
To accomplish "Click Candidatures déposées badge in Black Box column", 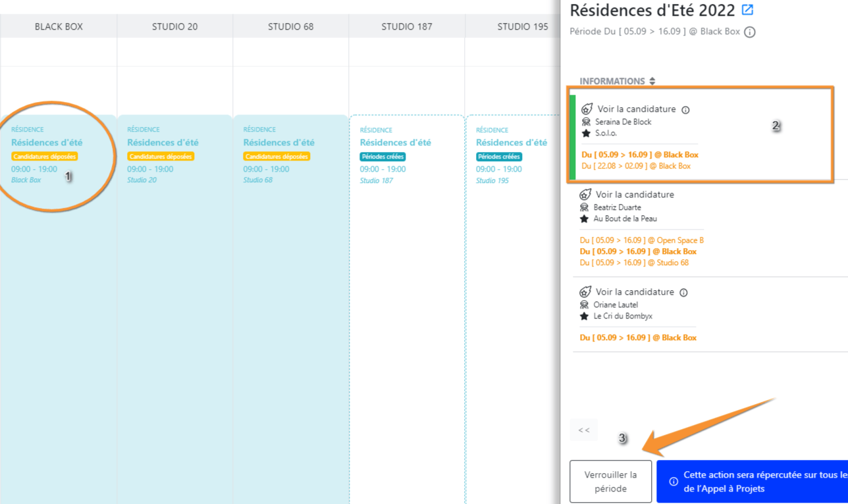I will 44,157.
